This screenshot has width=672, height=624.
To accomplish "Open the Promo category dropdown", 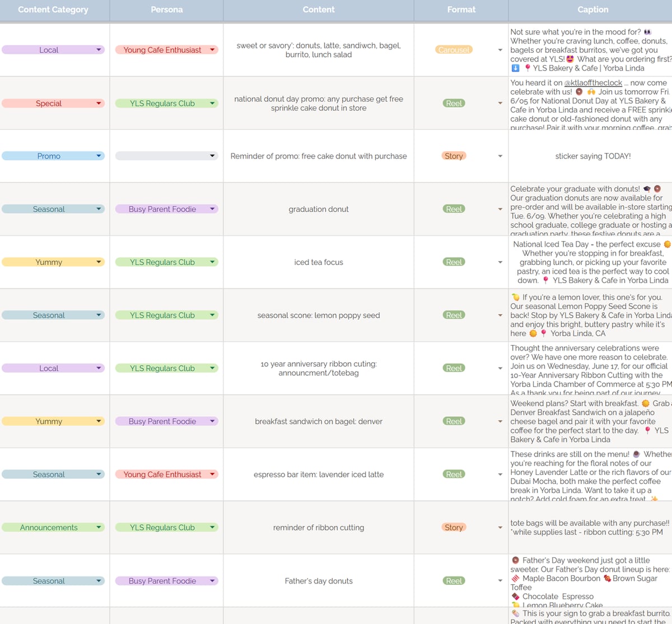I will pyautogui.click(x=53, y=156).
